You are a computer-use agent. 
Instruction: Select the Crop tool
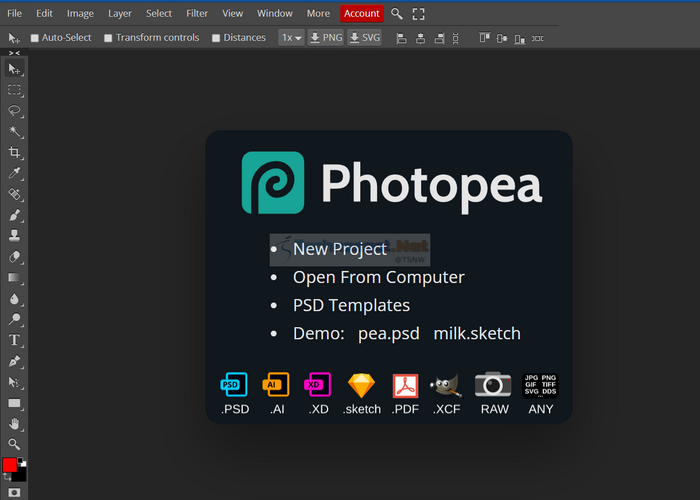14,152
